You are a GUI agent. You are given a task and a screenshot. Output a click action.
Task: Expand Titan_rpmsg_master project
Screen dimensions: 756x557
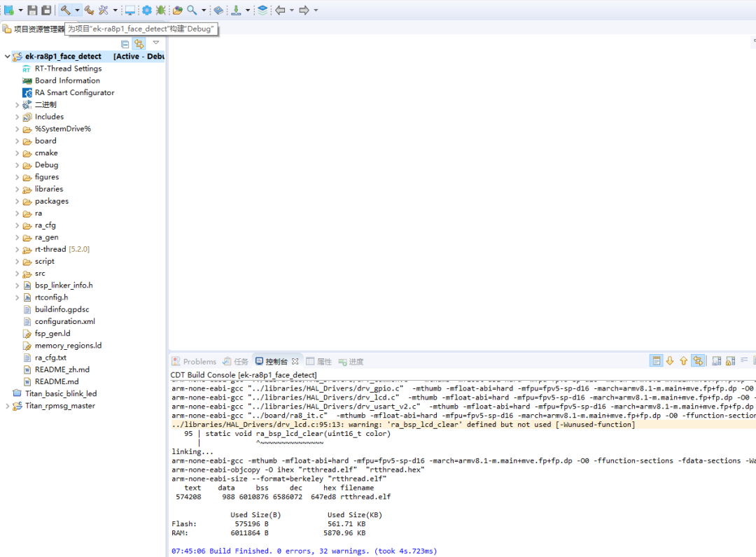(7, 406)
